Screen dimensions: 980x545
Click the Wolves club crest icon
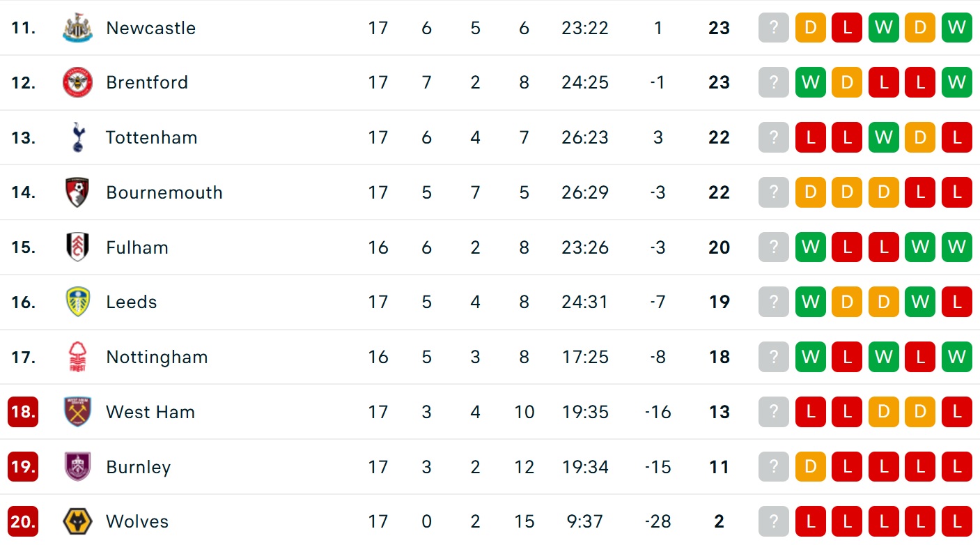(77, 522)
